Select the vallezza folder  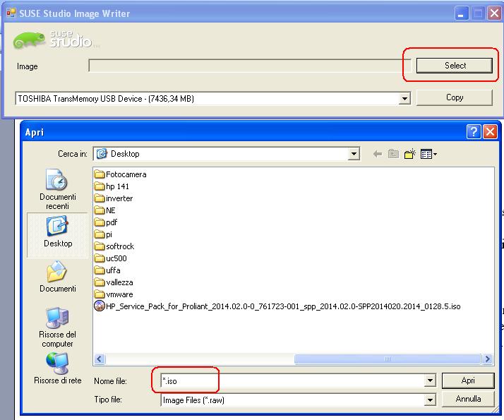point(114,282)
